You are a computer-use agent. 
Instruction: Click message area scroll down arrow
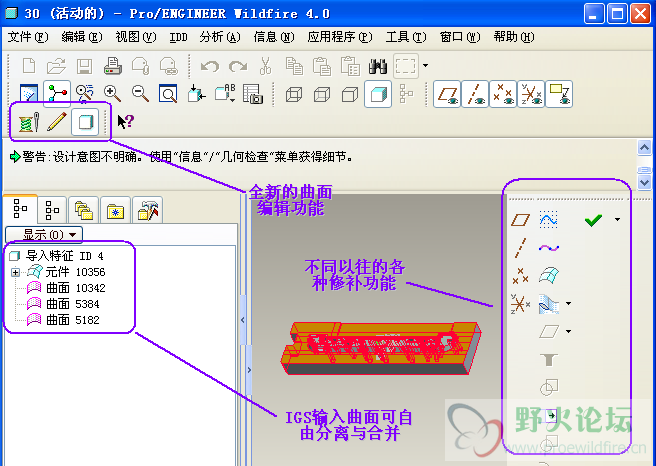(x=644, y=182)
